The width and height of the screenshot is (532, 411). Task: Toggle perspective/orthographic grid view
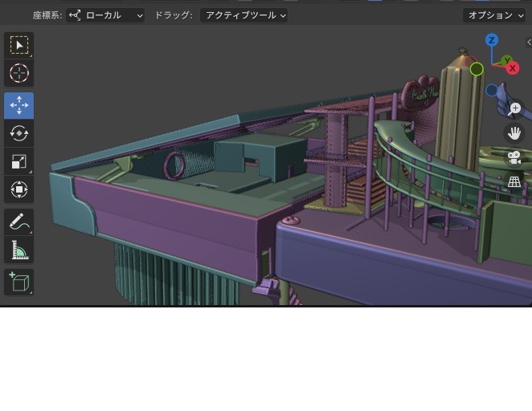pyautogui.click(x=514, y=181)
